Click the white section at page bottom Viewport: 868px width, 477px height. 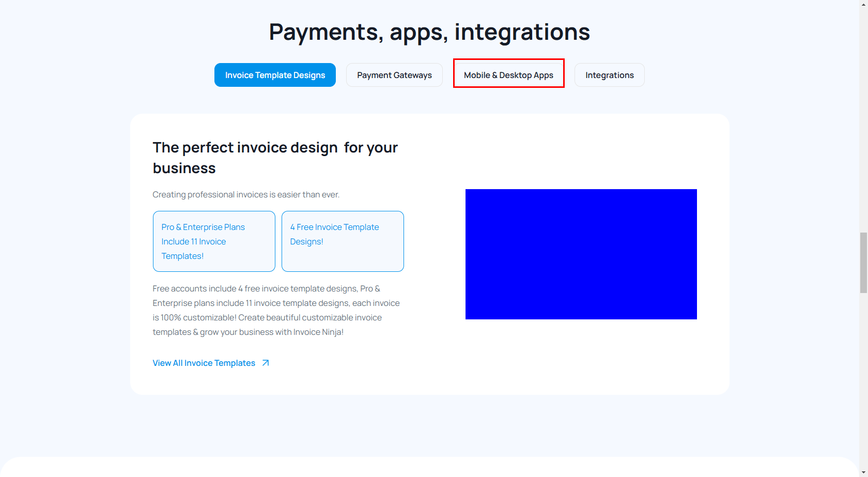coord(429,468)
